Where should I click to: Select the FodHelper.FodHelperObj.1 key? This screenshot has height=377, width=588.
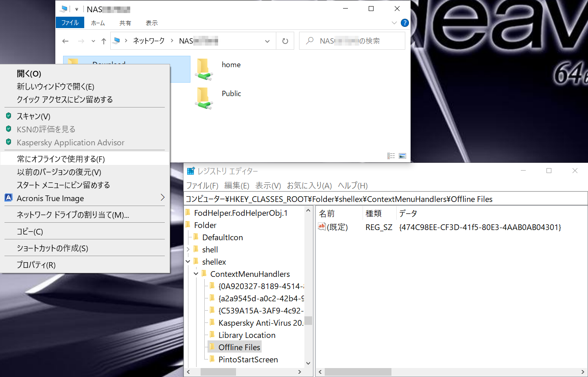coord(241,213)
